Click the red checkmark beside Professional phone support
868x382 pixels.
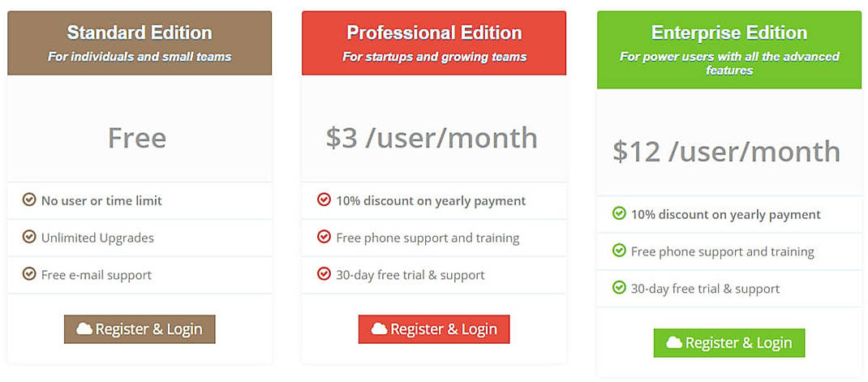point(324,237)
